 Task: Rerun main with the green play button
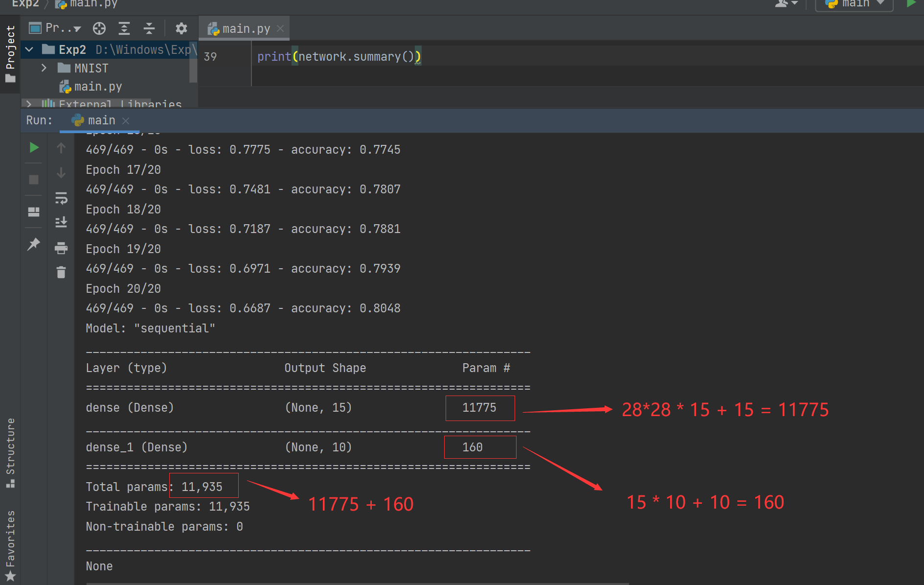34,147
